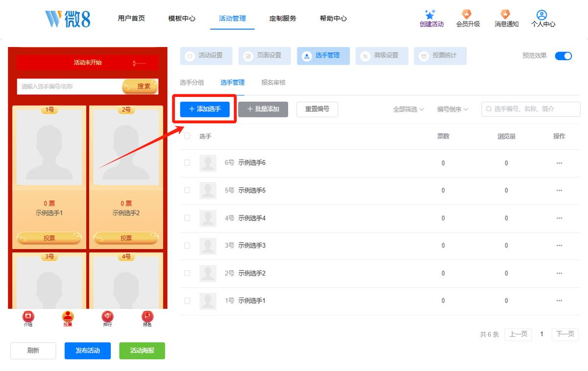Select checkbox for 示例选手6
The width and height of the screenshot is (588, 371).
coord(187,163)
